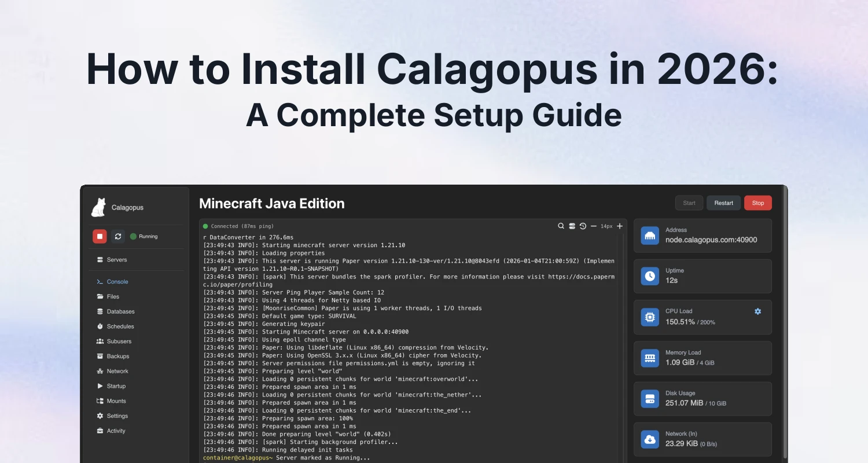This screenshot has height=463, width=868.
Task: Click the Address ethernet port icon
Action: (x=650, y=236)
